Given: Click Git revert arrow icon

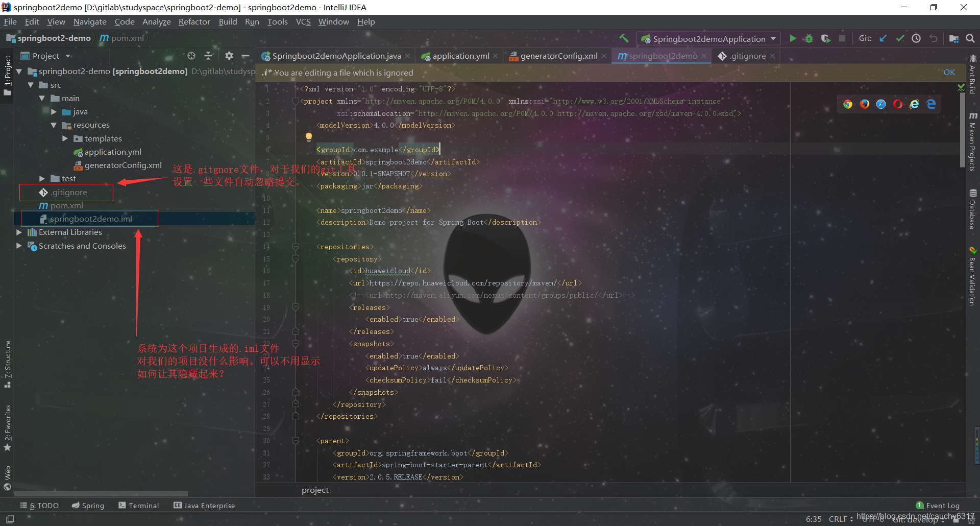Looking at the screenshot, I should pos(934,38).
